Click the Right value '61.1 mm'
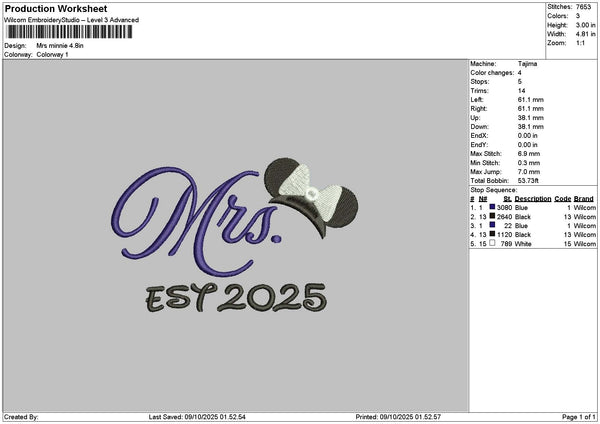Image resolution: width=600 pixels, height=424 pixels. click(x=530, y=109)
